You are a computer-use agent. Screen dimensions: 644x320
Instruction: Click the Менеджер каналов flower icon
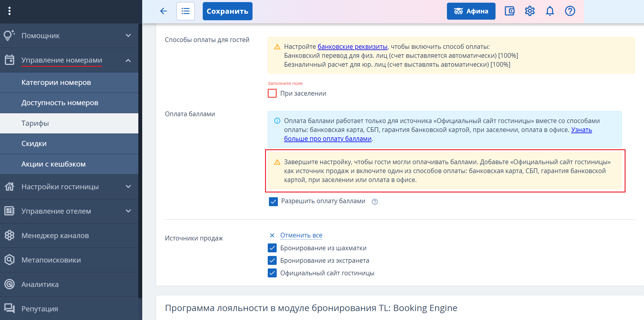pos(10,235)
